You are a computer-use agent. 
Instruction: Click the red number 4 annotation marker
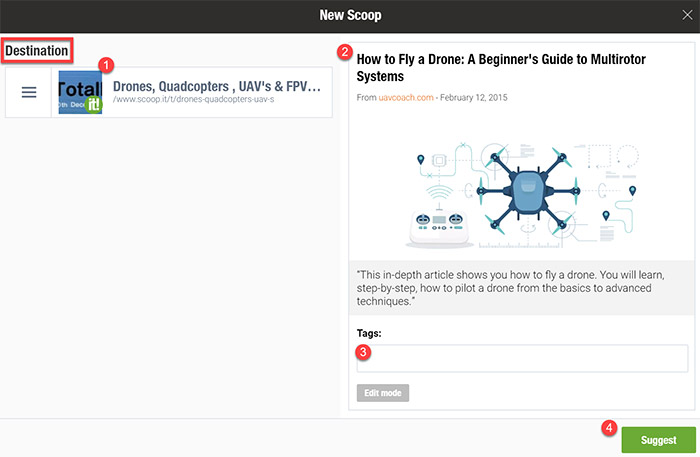click(607, 427)
